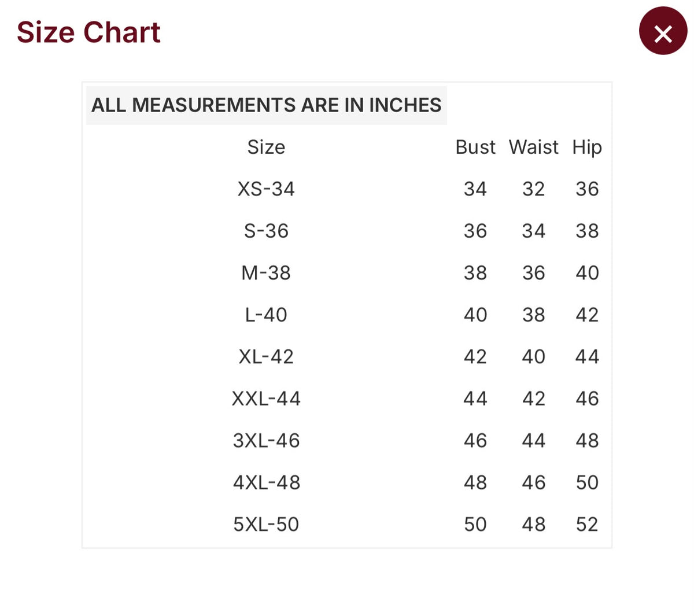Click the Waist column header
The width and height of the screenshot is (694, 616).
pos(533,147)
